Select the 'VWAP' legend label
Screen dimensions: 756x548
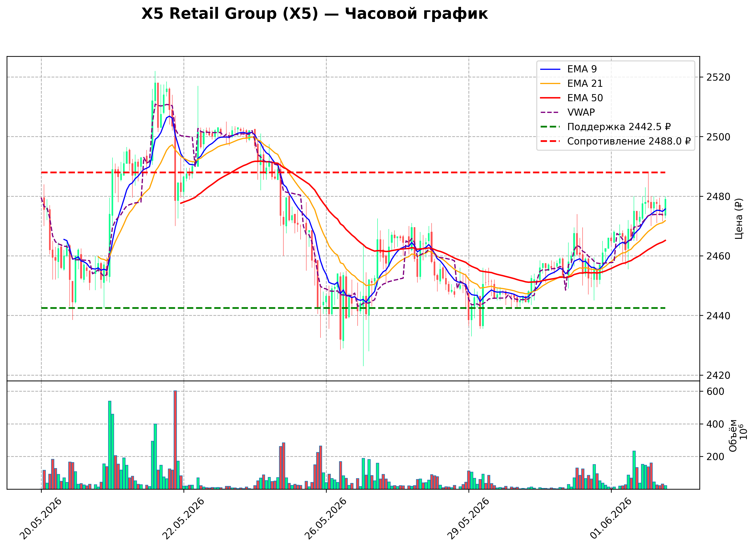[581, 112]
